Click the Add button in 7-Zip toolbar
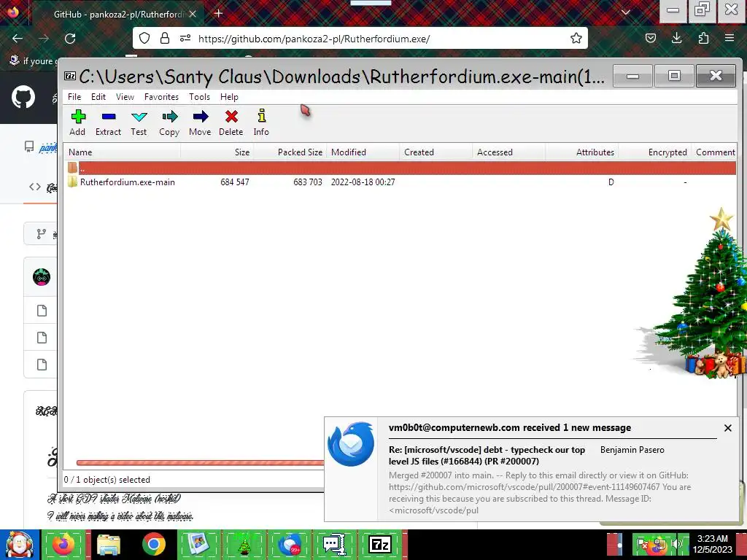This screenshot has height=560, width=747. 77,122
